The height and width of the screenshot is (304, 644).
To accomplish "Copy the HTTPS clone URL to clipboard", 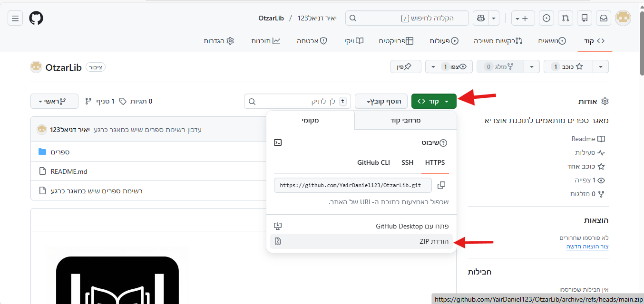I will coord(441,185).
